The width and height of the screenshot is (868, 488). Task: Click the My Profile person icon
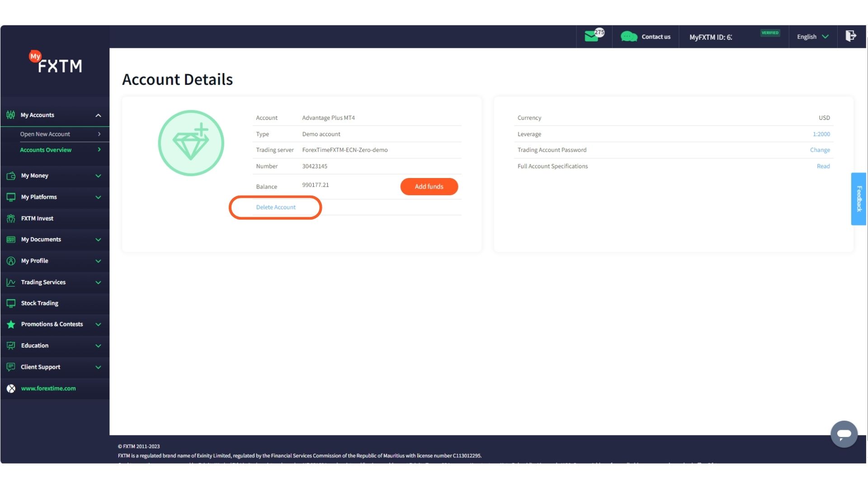(11, 261)
